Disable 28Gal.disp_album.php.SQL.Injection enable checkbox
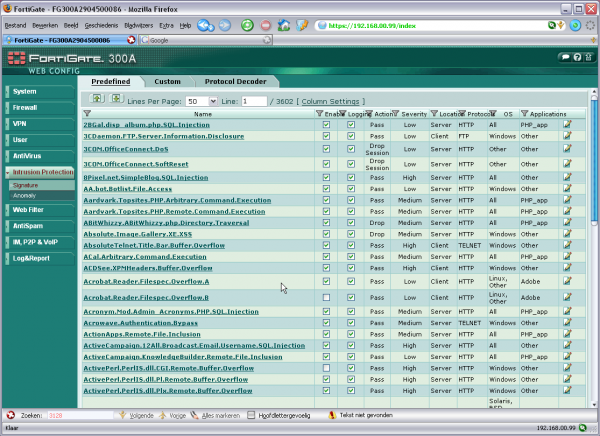 point(326,124)
